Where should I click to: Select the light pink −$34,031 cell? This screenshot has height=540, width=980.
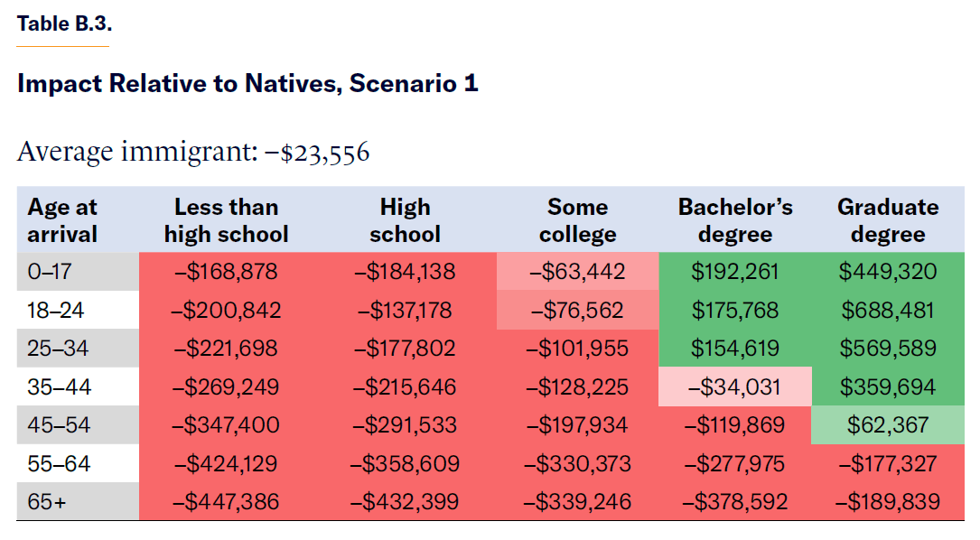pyautogui.click(x=735, y=387)
